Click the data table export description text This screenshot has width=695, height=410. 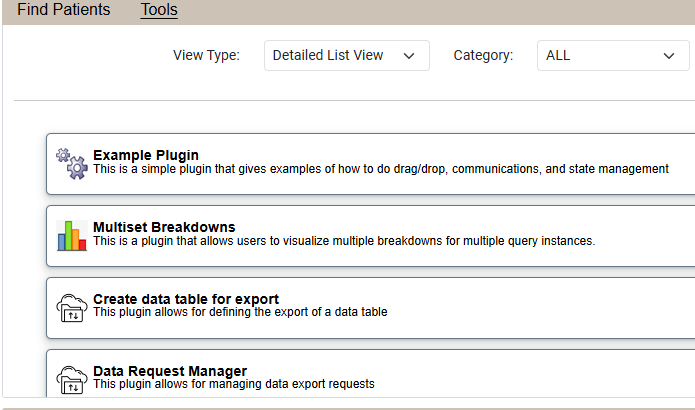pyautogui.click(x=240, y=312)
